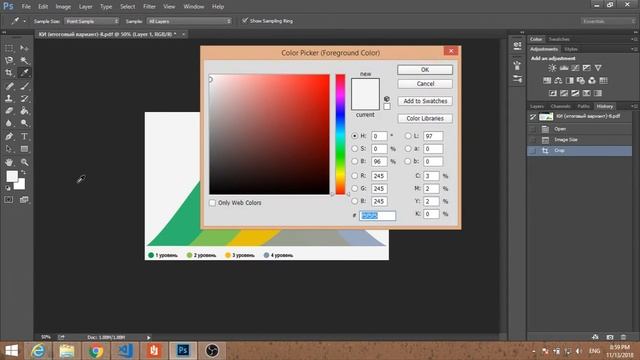
Task: Enable Only Web Colors checkbox
Action: pos(212,203)
